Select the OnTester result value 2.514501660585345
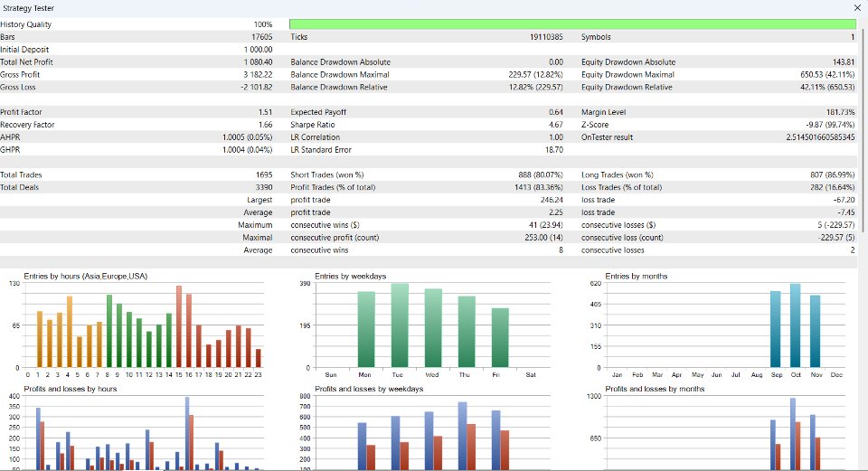Screen dimensions: 868x471 tap(820, 137)
